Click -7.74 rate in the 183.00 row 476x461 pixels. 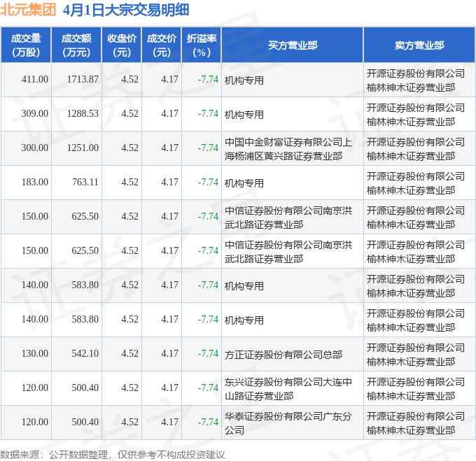208,183
